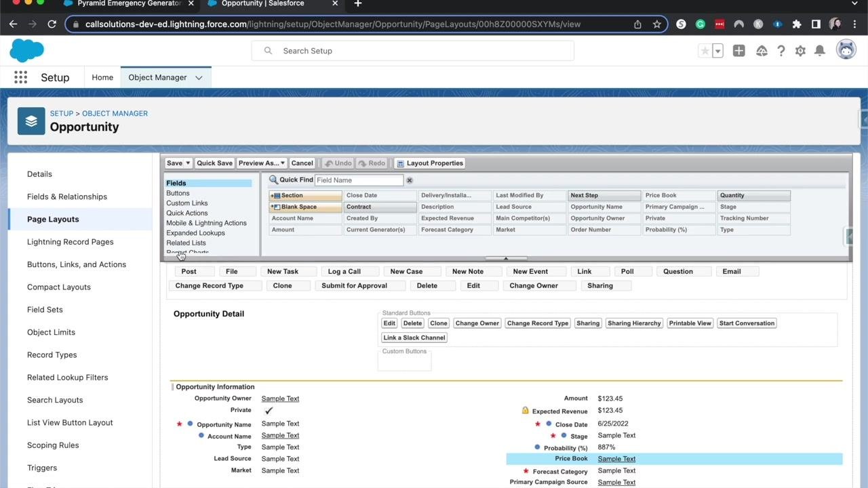Open the Favorites list dropdown arrow

click(717, 51)
